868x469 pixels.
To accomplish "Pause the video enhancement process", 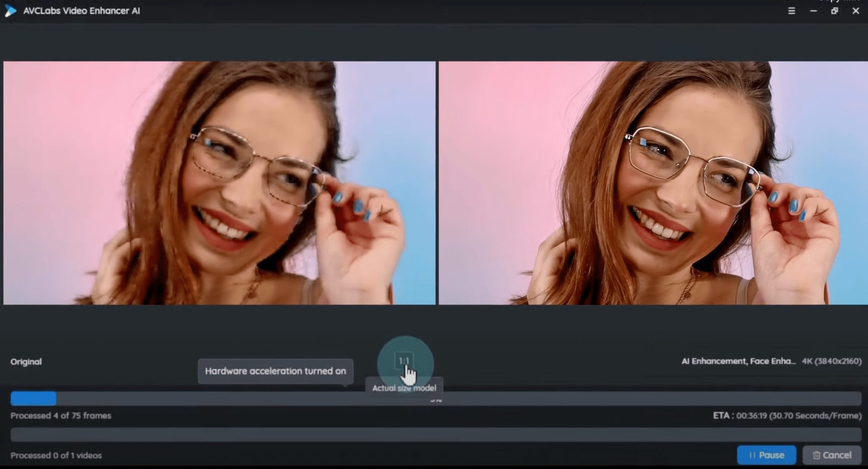I will [x=766, y=455].
